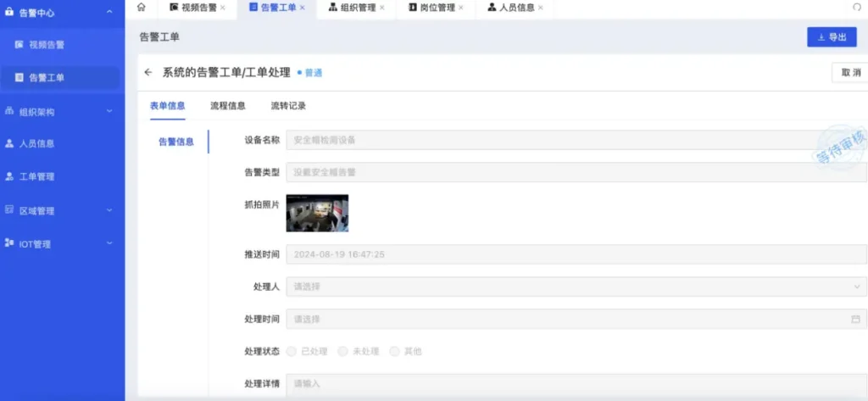Image resolution: width=868 pixels, height=401 pixels.
Task: Select the 其他 radio button
Action: coord(394,351)
